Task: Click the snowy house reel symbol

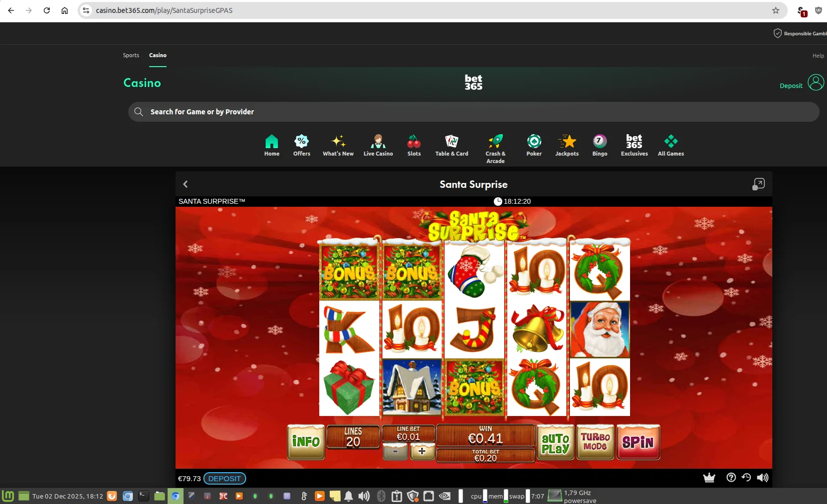Action: (412, 387)
